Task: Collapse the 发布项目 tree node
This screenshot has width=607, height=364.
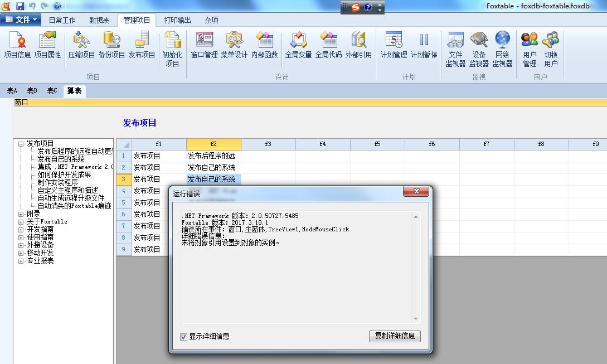Action: [21, 144]
